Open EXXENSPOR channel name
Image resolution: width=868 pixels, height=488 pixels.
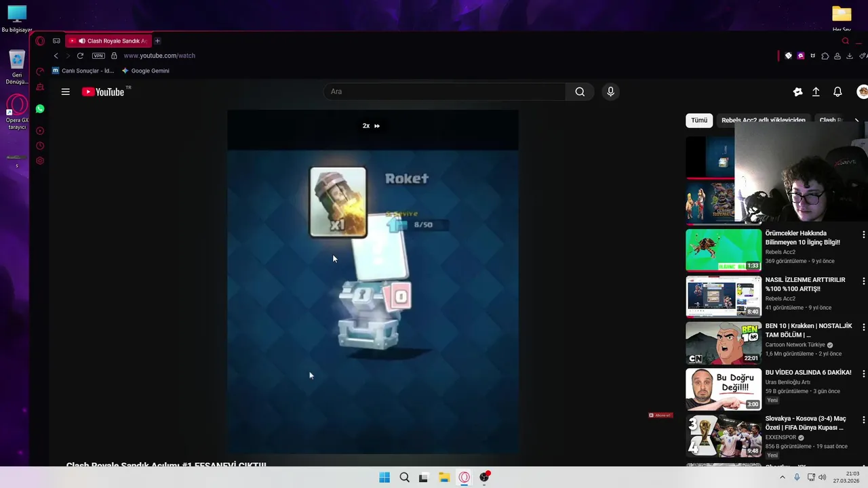(781, 437)
